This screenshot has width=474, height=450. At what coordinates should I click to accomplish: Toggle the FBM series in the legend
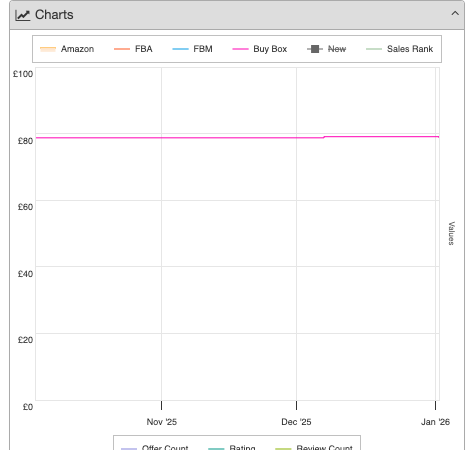(x=192, y=49)
